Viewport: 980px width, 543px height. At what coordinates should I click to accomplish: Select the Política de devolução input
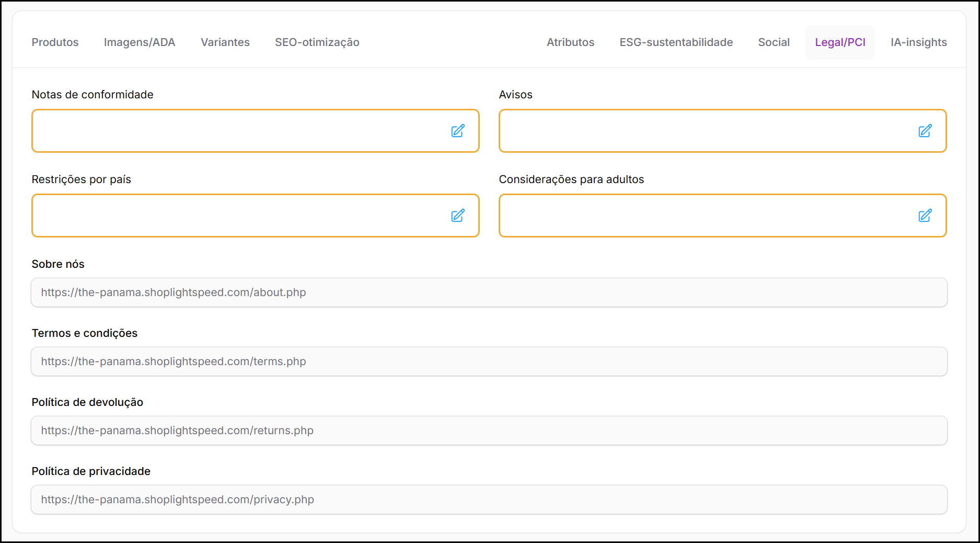(489, 431)
